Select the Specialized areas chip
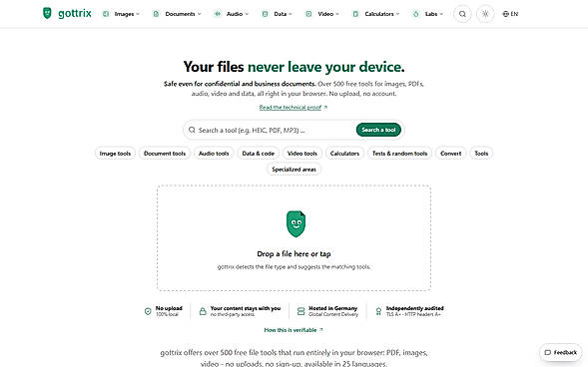The width and height of the screenshot is (588, 367). 294,170
